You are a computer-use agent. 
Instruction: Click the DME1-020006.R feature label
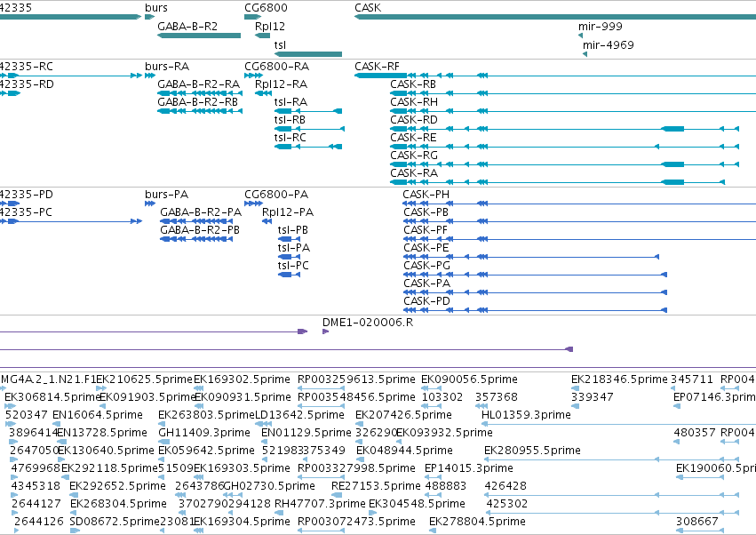tap(368, 323)
